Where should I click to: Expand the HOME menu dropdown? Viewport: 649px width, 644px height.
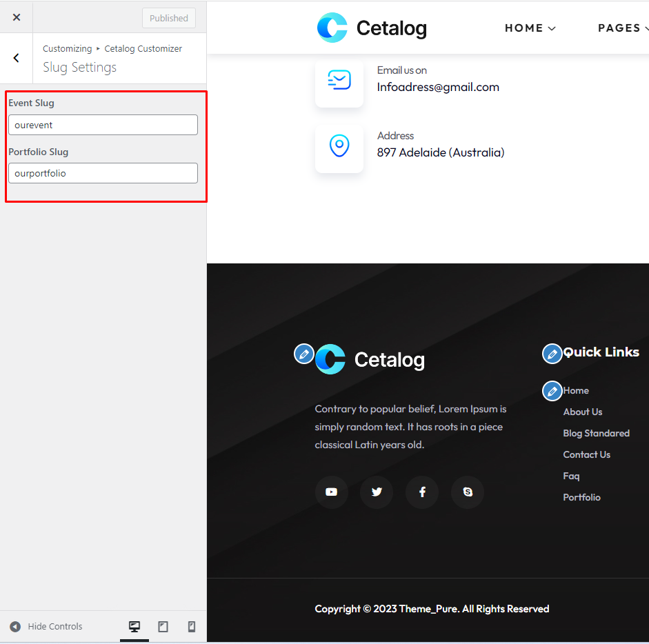530,28
